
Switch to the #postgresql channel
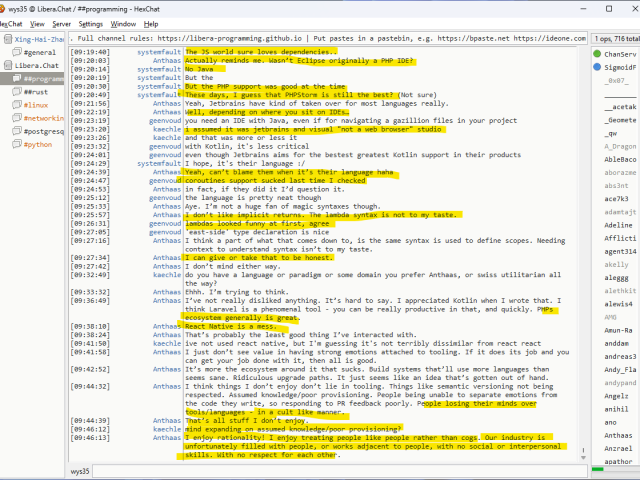click(x=43, y=130)
